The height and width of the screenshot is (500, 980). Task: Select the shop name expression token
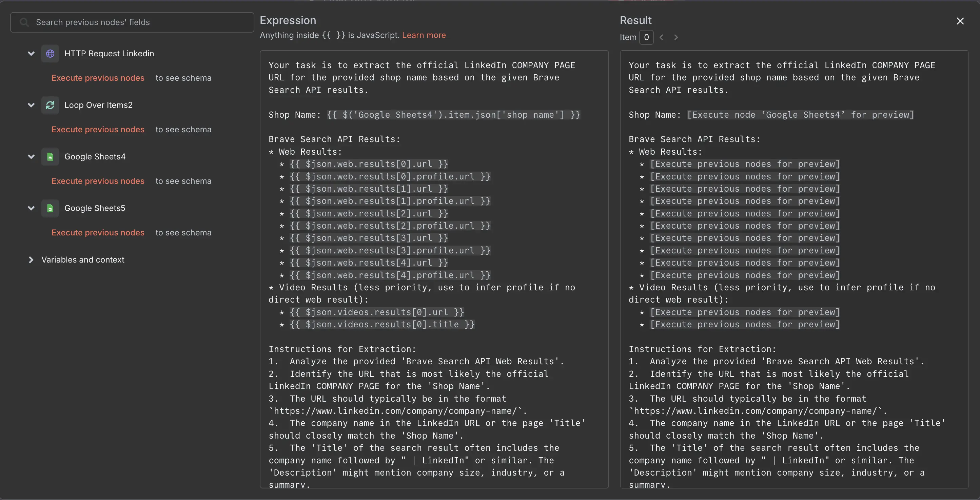(x=453, y=115)
